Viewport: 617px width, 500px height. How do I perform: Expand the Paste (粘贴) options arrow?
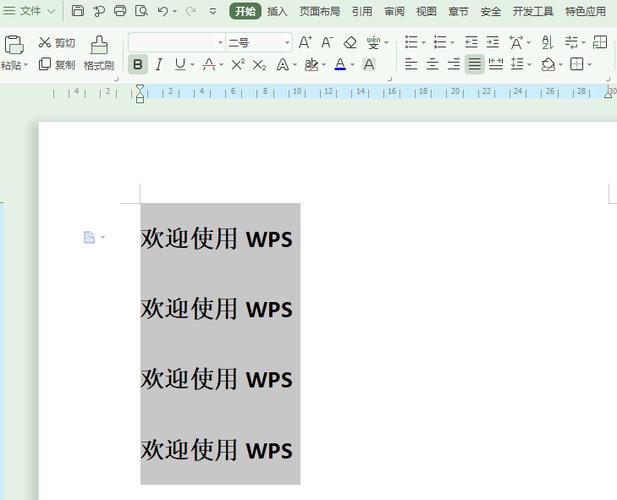(x=26, y=65)
